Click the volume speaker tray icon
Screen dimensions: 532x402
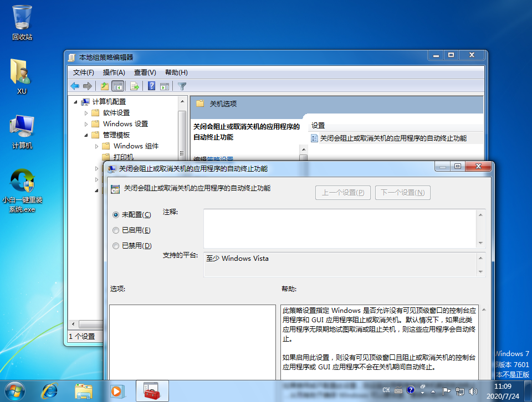pos(473,391)
